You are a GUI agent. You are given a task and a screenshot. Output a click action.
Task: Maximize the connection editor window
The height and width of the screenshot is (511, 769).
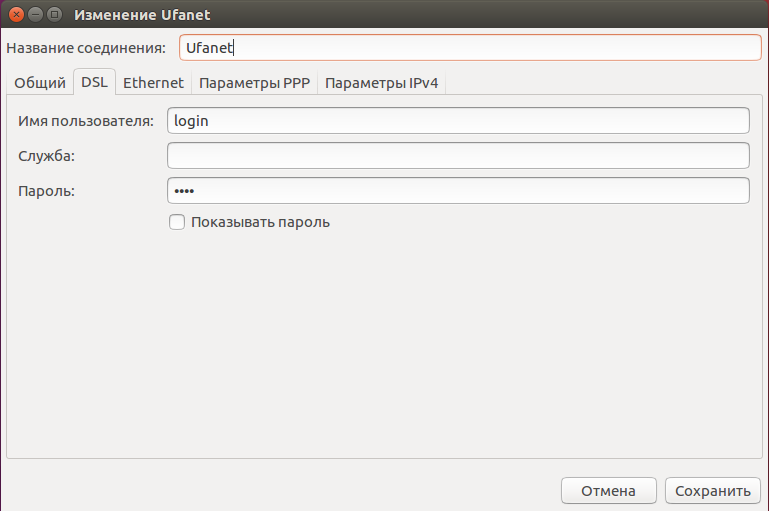click(54, 14)
